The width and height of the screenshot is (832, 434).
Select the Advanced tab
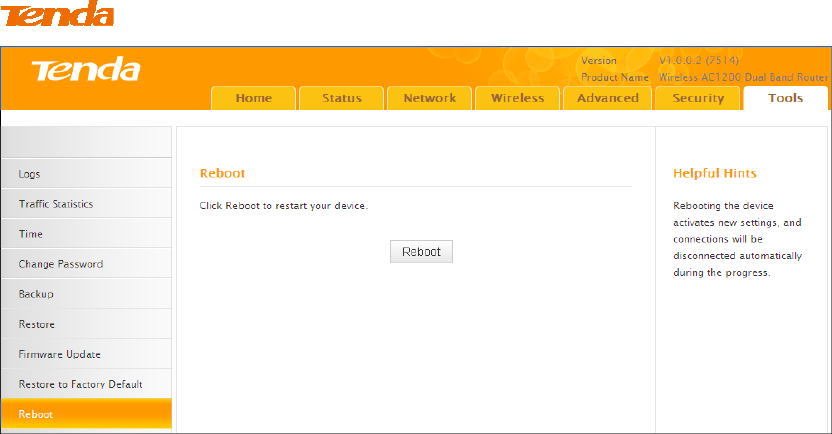point(608,98)
